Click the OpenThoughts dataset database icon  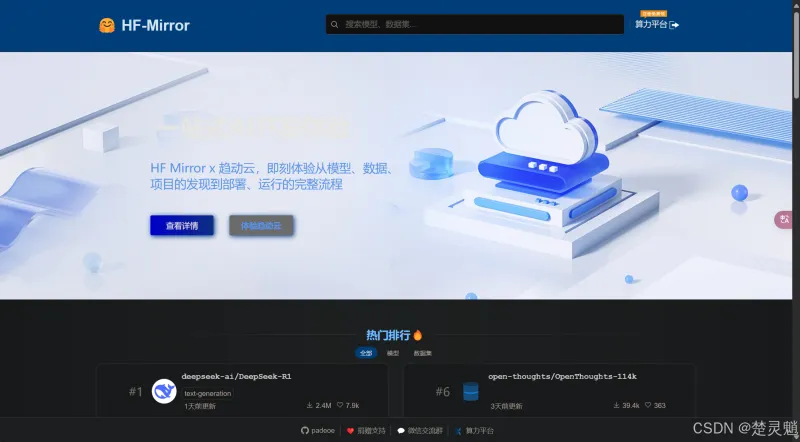coord(471,391)
